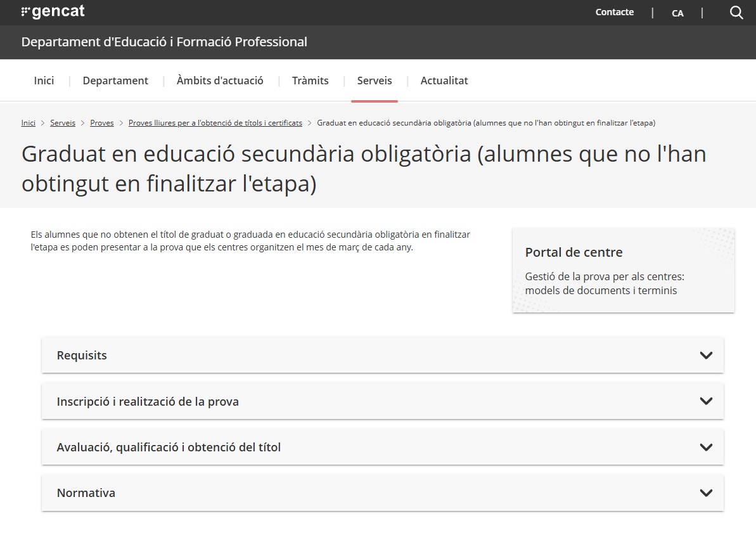756x542 pixels.
Task: Click the search magnifier icon
Action: click(736, 13)
